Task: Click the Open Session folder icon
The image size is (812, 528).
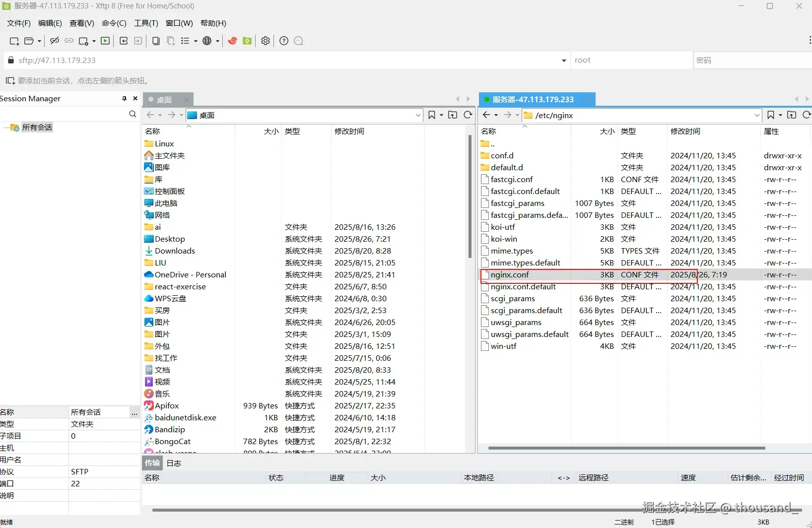Action: coord(29,41)
